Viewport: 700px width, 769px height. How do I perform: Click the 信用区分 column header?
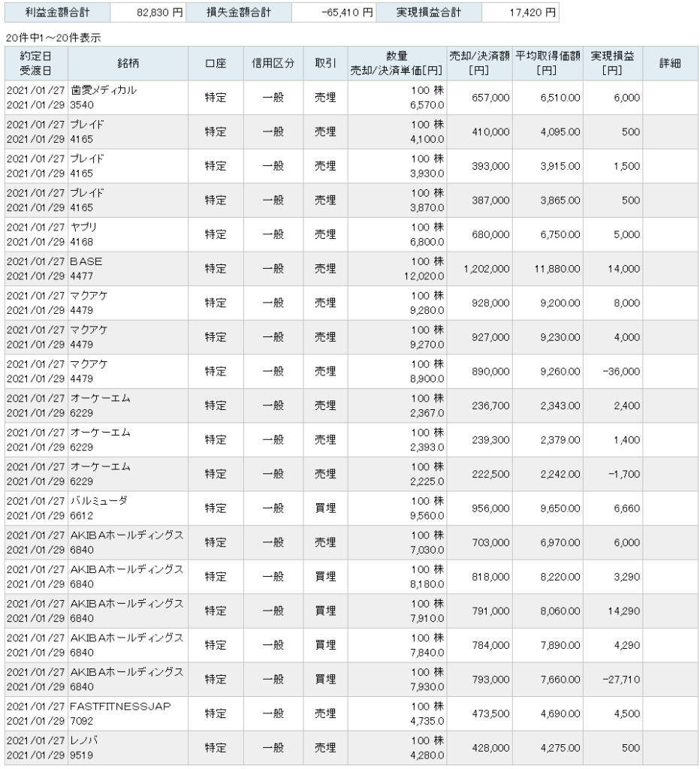pos(273,63)
